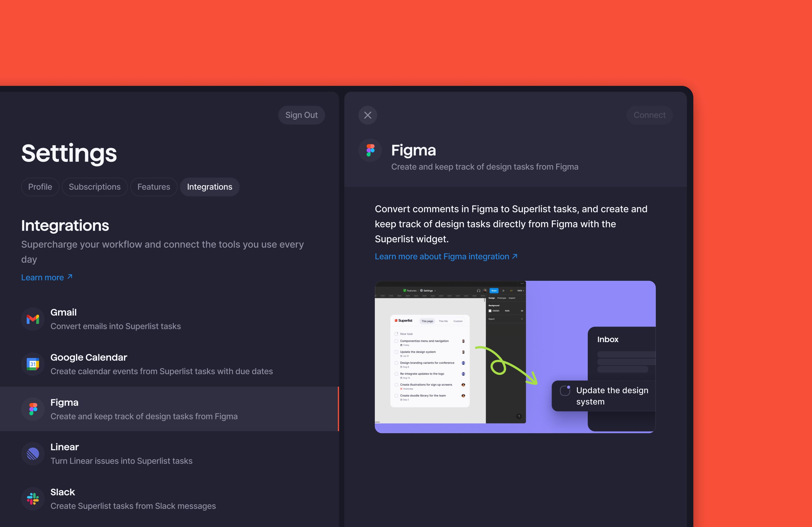Image resolution: width=812 pixels, height=527 pixels.
Task: Click the Linear integration icon
Action: pyautogui.click(x=32, y=454)
